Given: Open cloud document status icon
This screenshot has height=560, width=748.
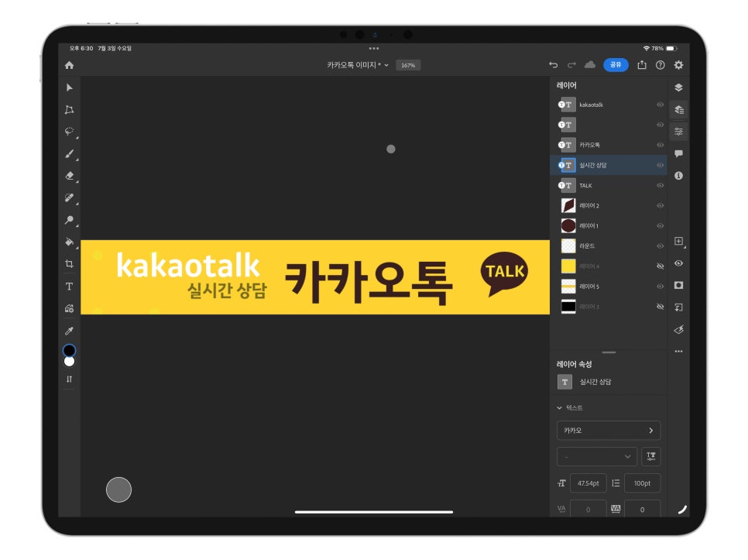Looking at the screenshot, I should pyautogui.click(x=590, y=64).
